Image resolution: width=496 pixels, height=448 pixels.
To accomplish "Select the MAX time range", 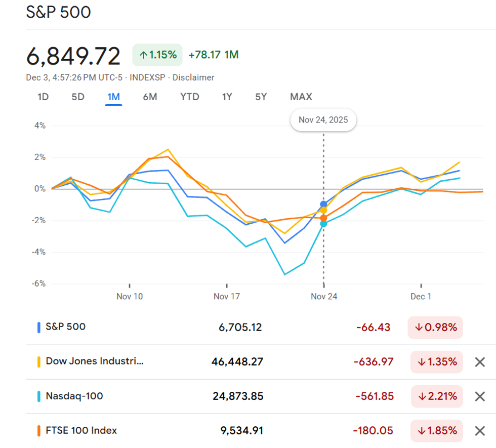I will [301, 97].
